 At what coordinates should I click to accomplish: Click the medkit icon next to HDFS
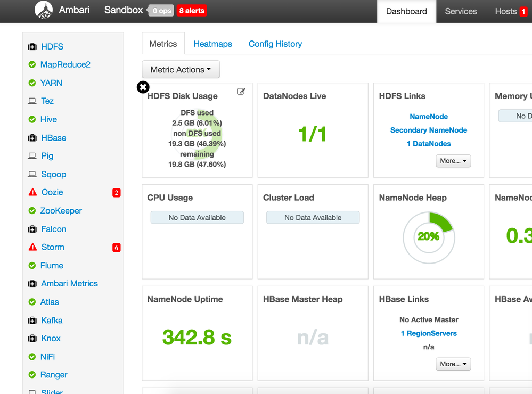click(32, 46)
